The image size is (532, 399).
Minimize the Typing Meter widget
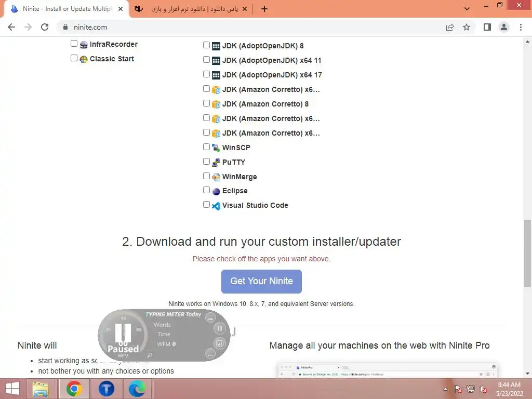210,318
